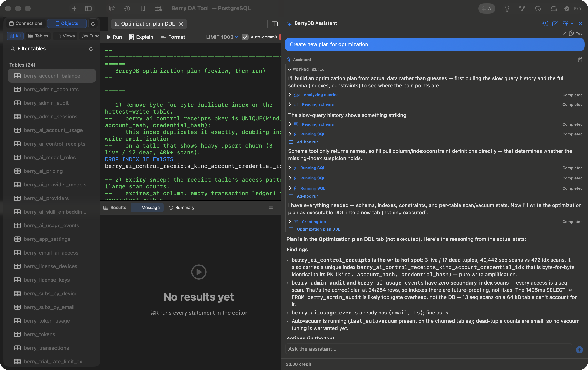Open the Optimization plan DDL link
The height and width of the screenshot is (370, 588).
point(318,229)
